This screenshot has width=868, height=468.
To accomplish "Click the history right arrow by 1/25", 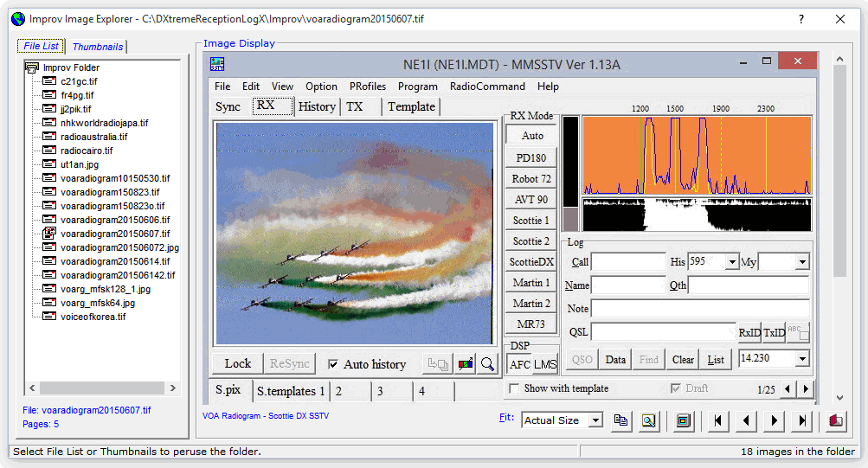I will click(x=806, y=389).
